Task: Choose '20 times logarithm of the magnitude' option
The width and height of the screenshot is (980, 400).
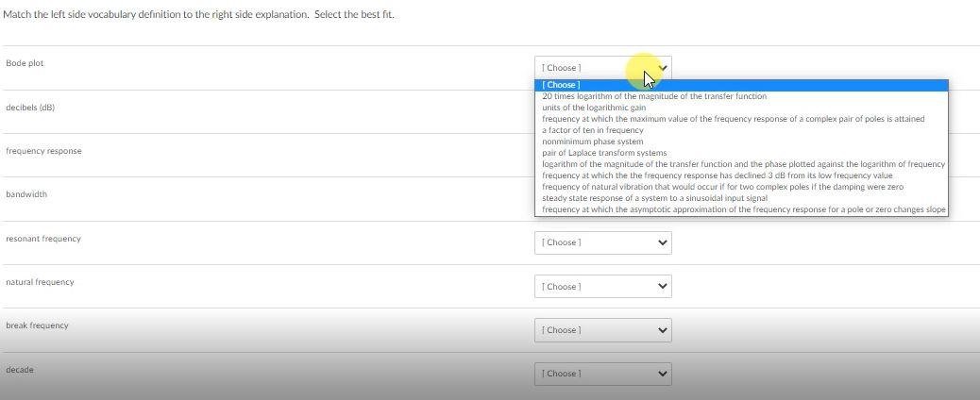Action: (x=741, y=96)
